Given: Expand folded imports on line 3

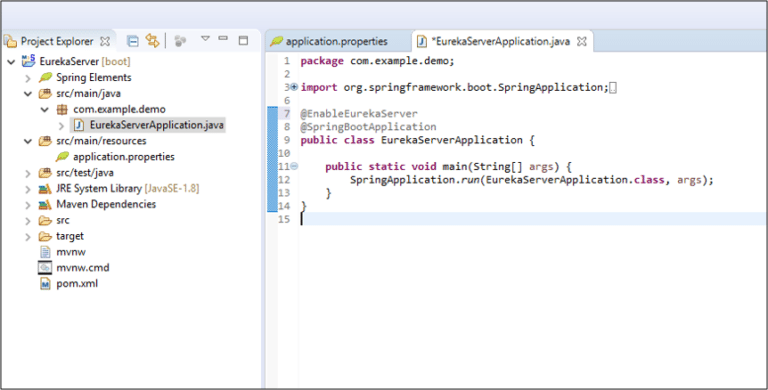Looking at the screenshot, I should [294, 87].
